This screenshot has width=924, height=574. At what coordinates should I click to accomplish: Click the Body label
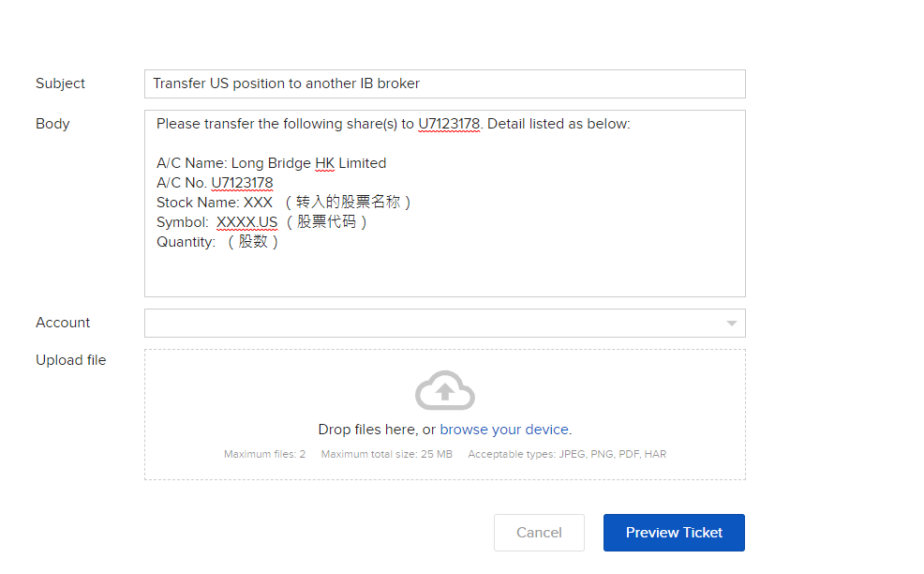[x=52, y=124]
